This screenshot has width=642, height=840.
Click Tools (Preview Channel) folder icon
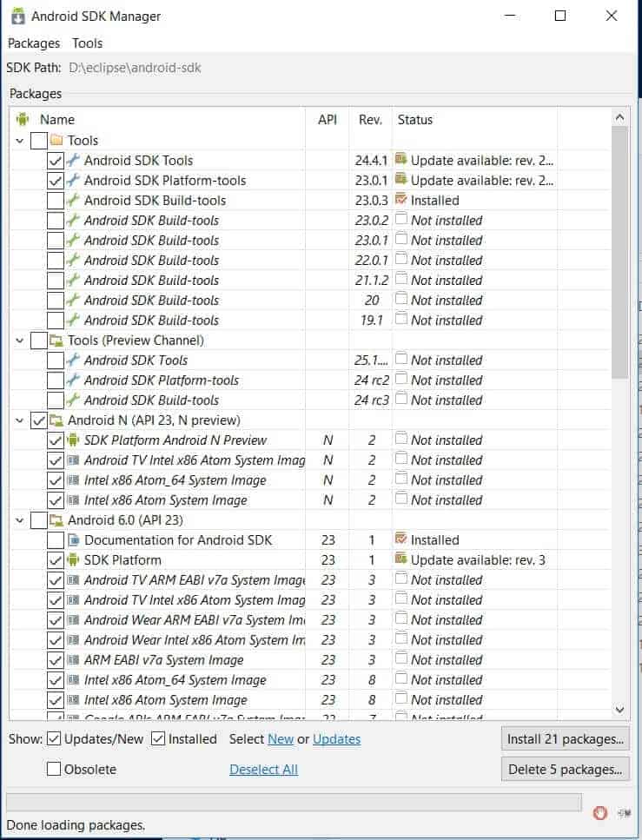pyautogui.click(x=56, y=341)
